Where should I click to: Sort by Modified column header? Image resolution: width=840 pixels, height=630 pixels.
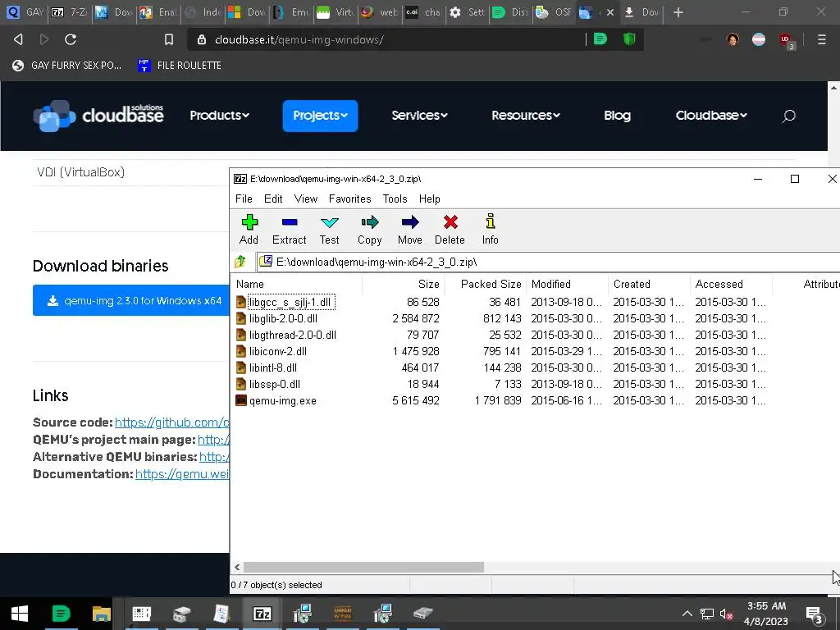[568, 285]
